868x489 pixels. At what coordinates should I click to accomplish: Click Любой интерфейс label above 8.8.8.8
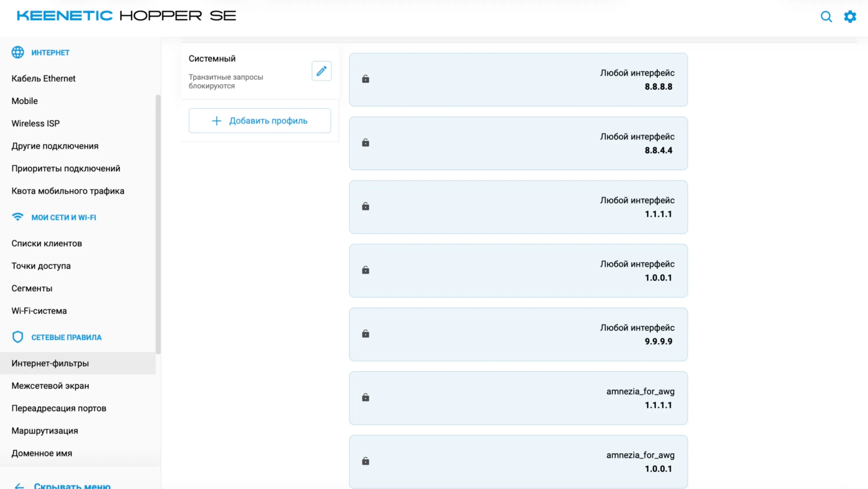pyautogui.click(x=637, y=73)
